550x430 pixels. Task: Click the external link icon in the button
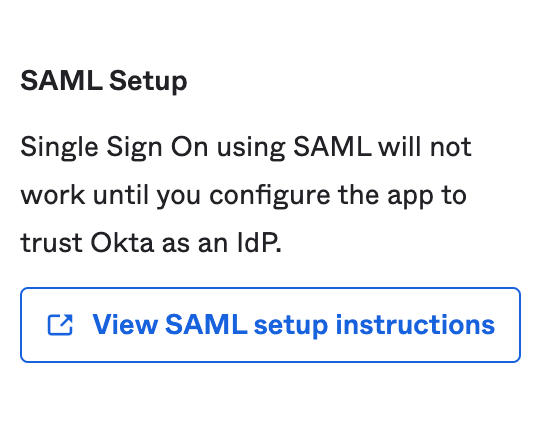[60, 325]
